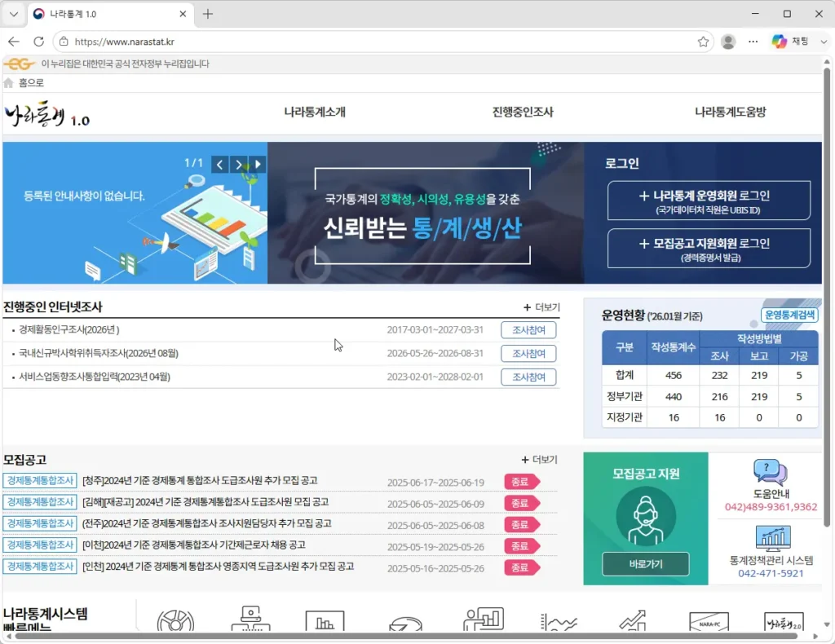
Task: Open the presenter with chart quick menu icon
Action: pos(484,619)
